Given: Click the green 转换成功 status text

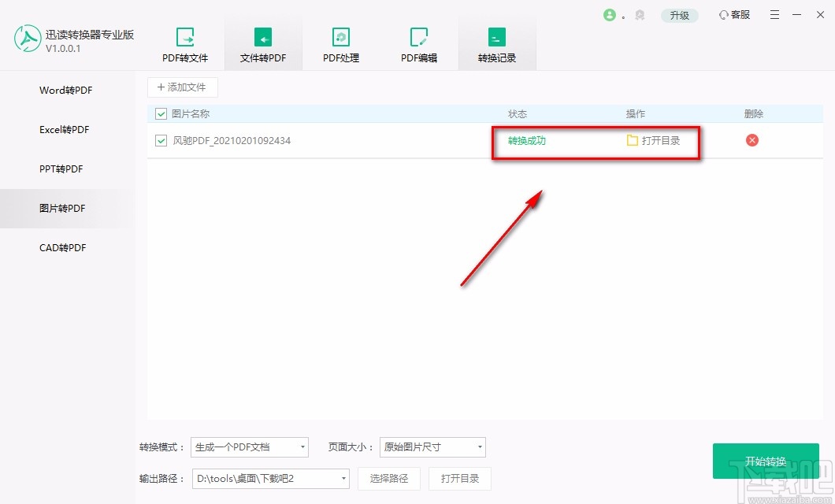Looking at the screenshot, I should [x=525, y=140].
